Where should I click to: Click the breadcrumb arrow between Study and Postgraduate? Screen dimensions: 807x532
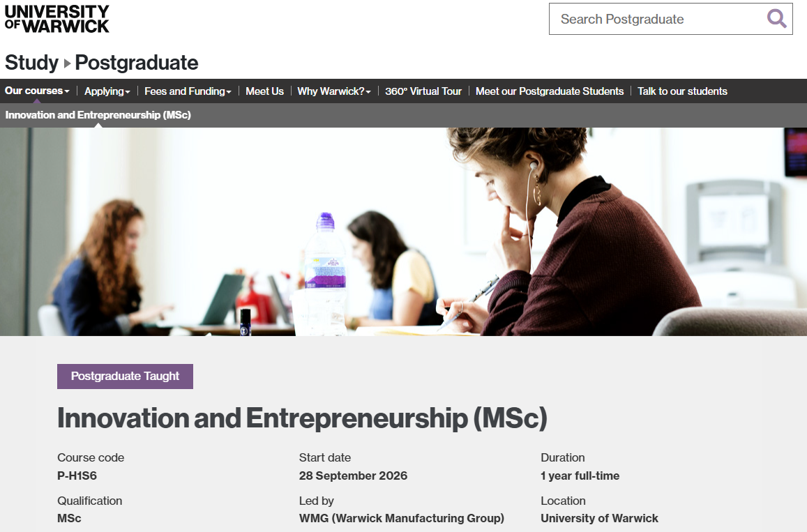67,63
